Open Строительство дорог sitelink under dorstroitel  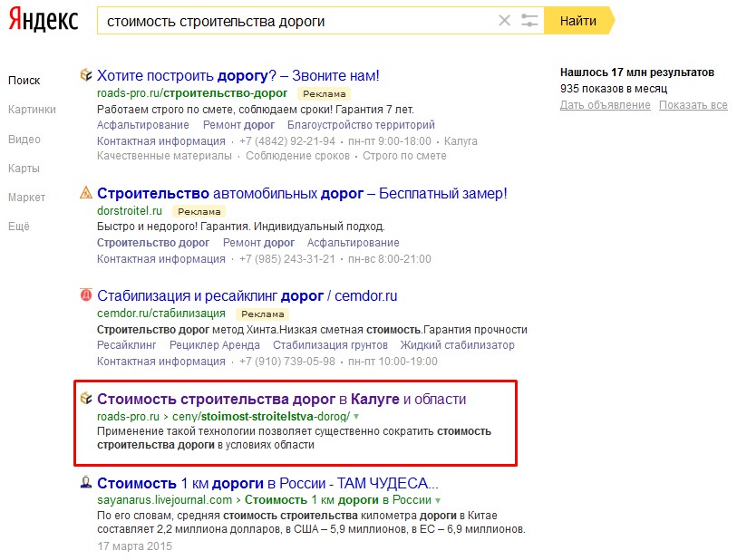(x=153, y=243)
